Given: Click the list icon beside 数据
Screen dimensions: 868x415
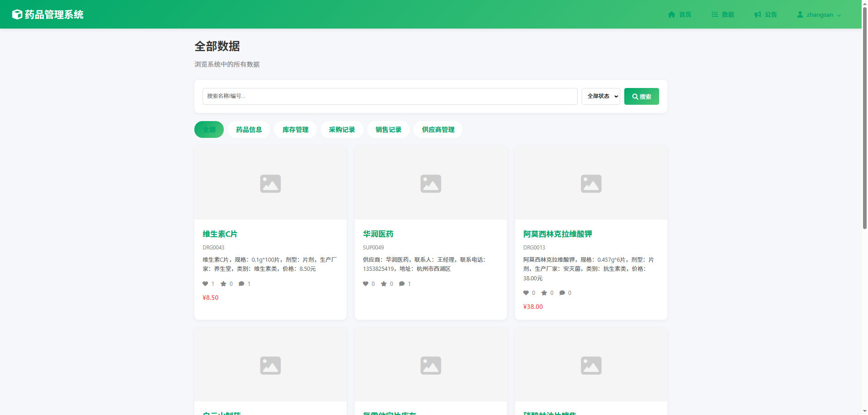Looking at the screenshot, I should 715,15.
